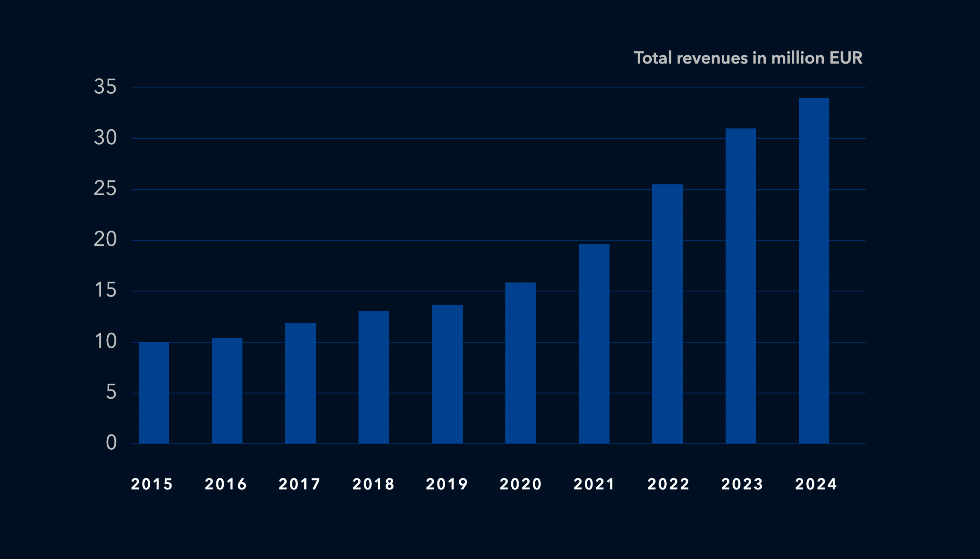Select the 2022 revenue bar
This screenshot has height=559, width=980.
tap(668, 314)
